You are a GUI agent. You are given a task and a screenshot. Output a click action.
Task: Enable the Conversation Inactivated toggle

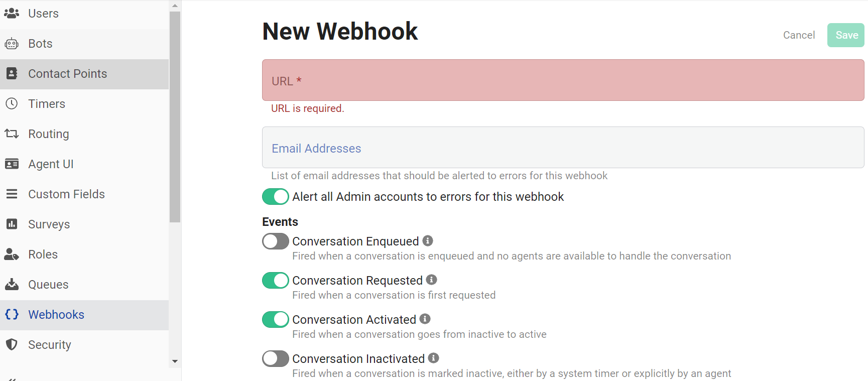[x=276, y=359]
